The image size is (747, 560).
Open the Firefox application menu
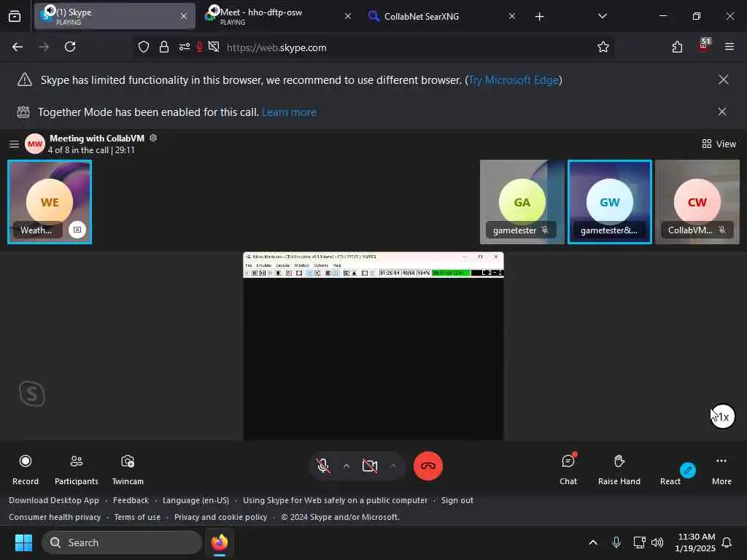point(729,47)
